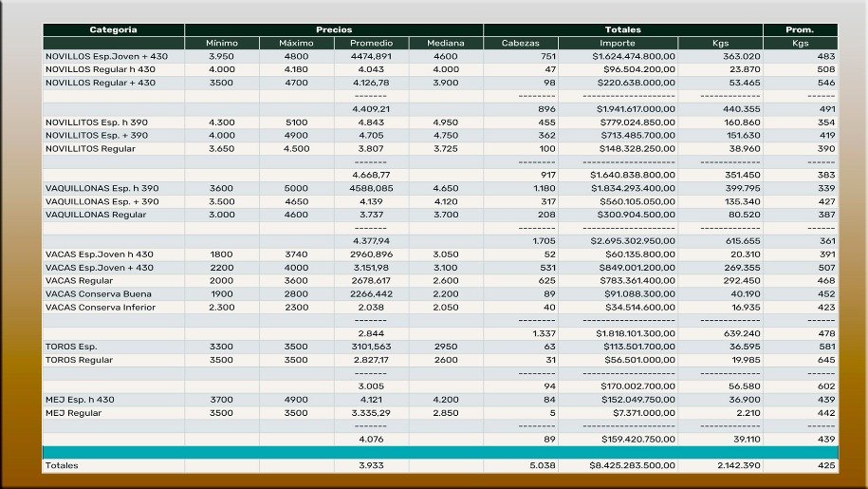The image size is (868, 489).
Task: Select the Importe column header
Action: [x=618, y=44]
